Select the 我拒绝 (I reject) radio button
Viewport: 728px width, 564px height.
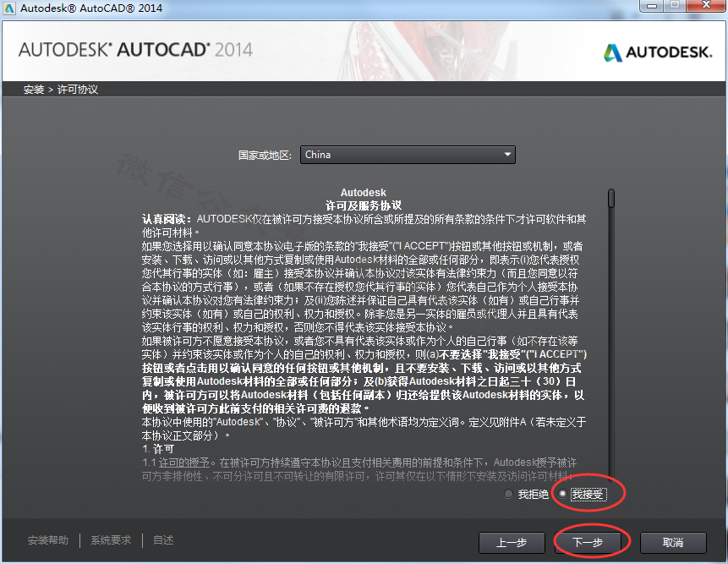pyautogui.click(x=508, y=494)
